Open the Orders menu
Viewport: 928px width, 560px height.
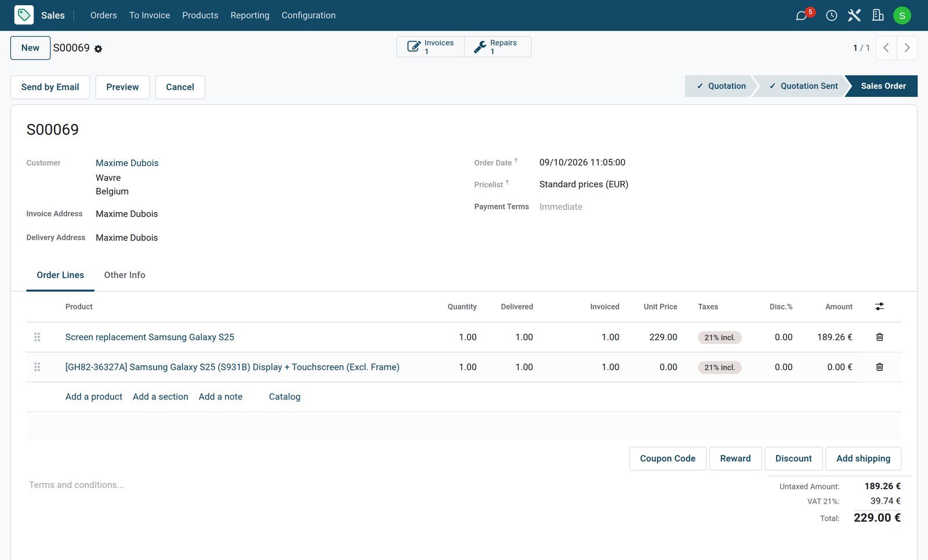pos(103,15)
